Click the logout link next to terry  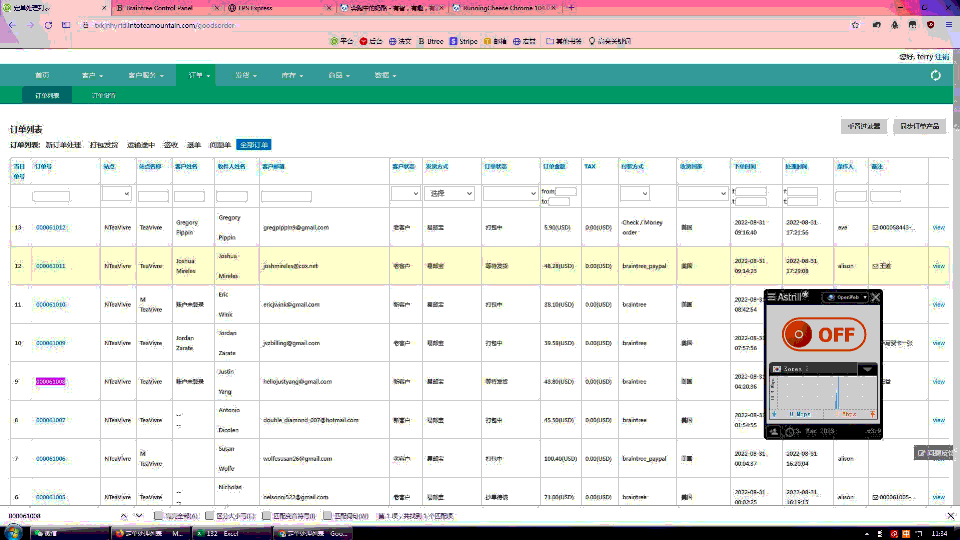pyautogui.click(x=942, y=57)
